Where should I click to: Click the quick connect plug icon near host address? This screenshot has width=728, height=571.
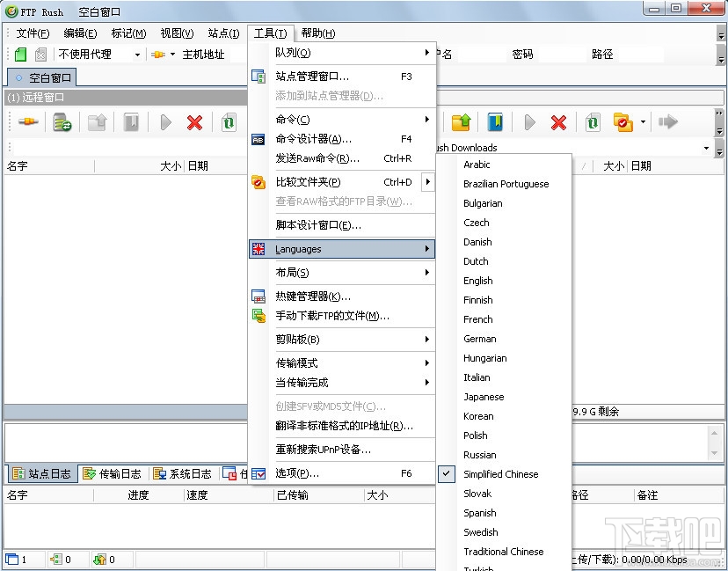pos(158,55)
